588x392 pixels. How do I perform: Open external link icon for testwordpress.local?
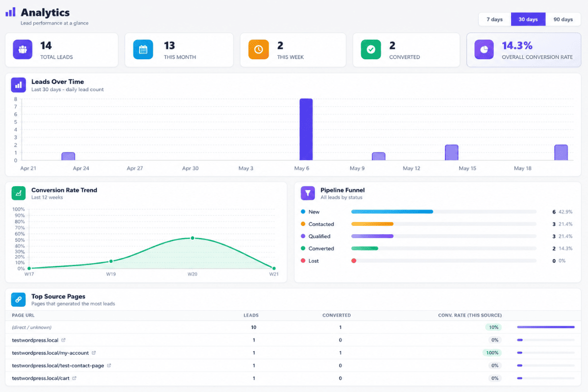[63, 340]
